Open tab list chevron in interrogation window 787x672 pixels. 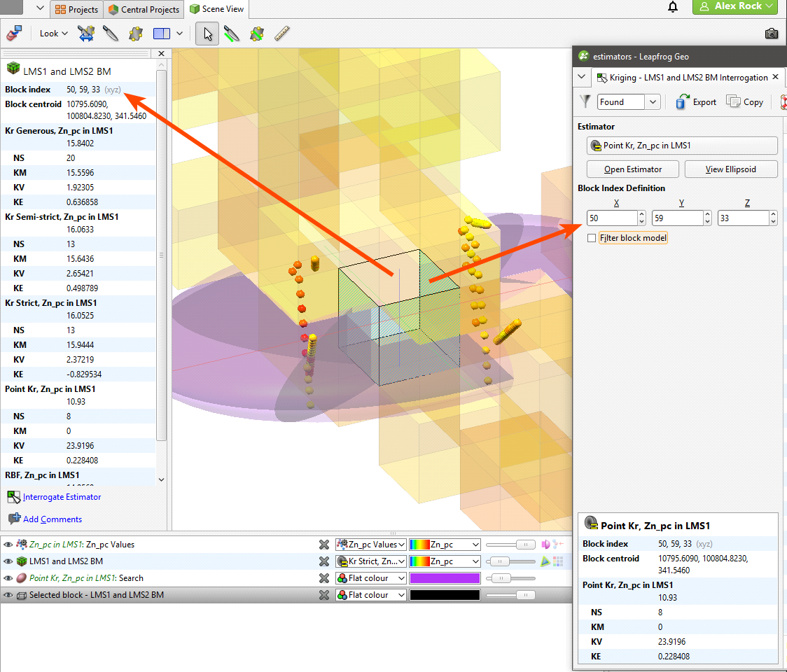[x=582, y=77]
